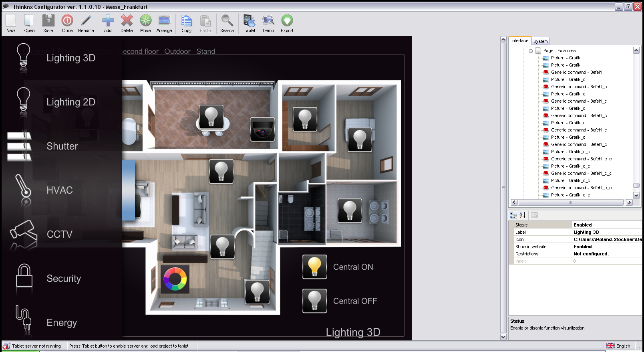This screenshot has height=352, width=644.
Task: Toggle the Central OFF bulb
Action: (314, 301)
